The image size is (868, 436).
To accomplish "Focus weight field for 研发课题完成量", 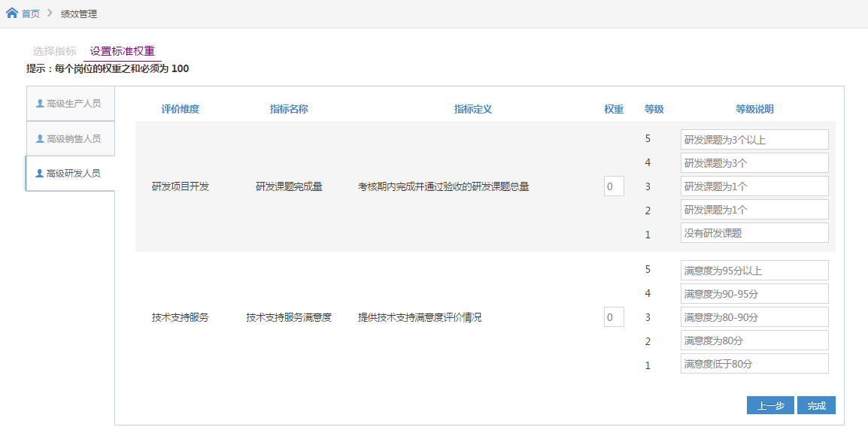I will point(614,186).
